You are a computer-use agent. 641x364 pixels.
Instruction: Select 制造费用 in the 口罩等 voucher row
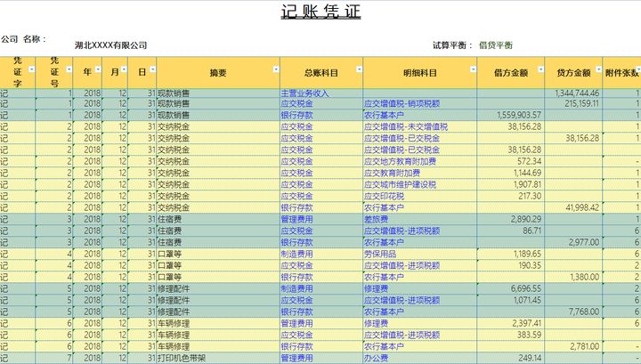[321, 255]
